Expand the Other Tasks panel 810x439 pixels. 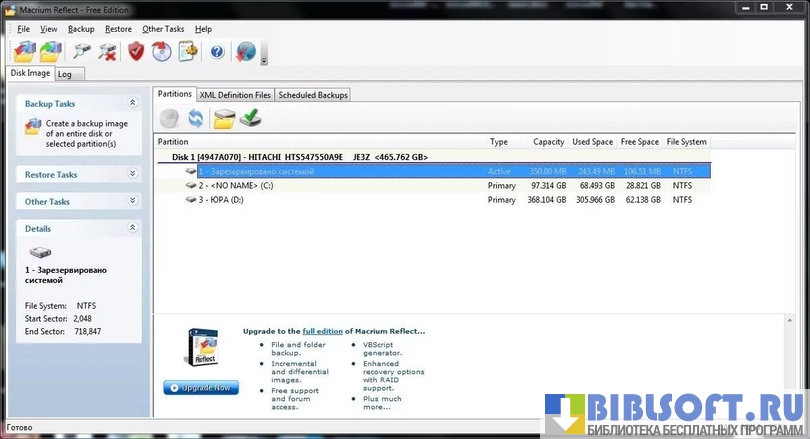tap(132, 201)
